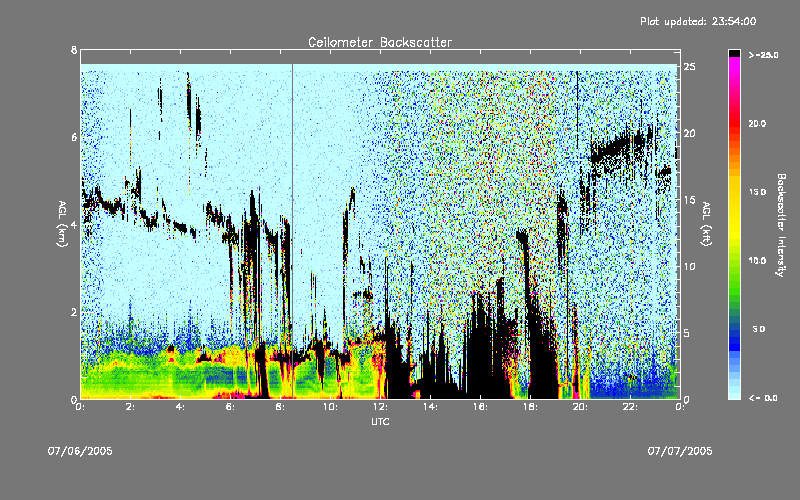Click the "6" km altitude tick label

74,138
